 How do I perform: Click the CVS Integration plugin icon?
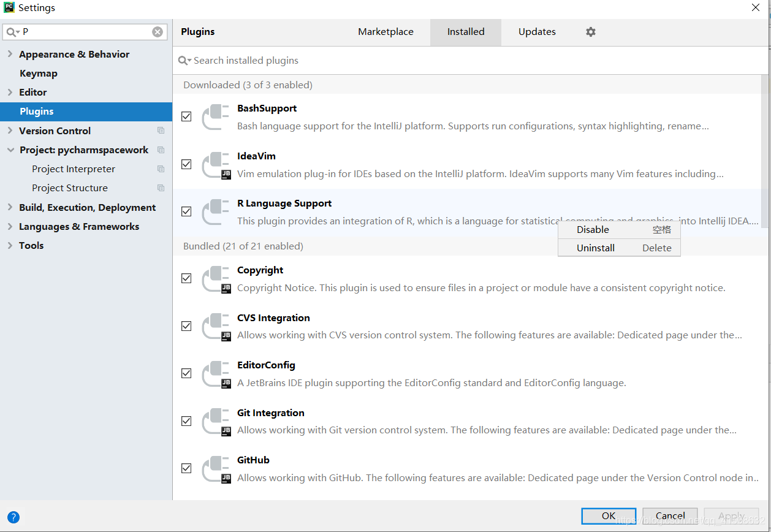click(x=216, y=326)
